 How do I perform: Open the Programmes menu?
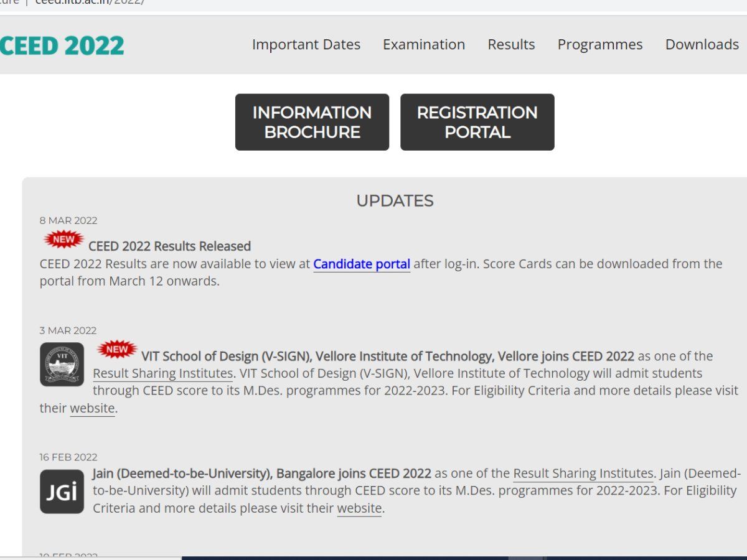click(600, 45)
